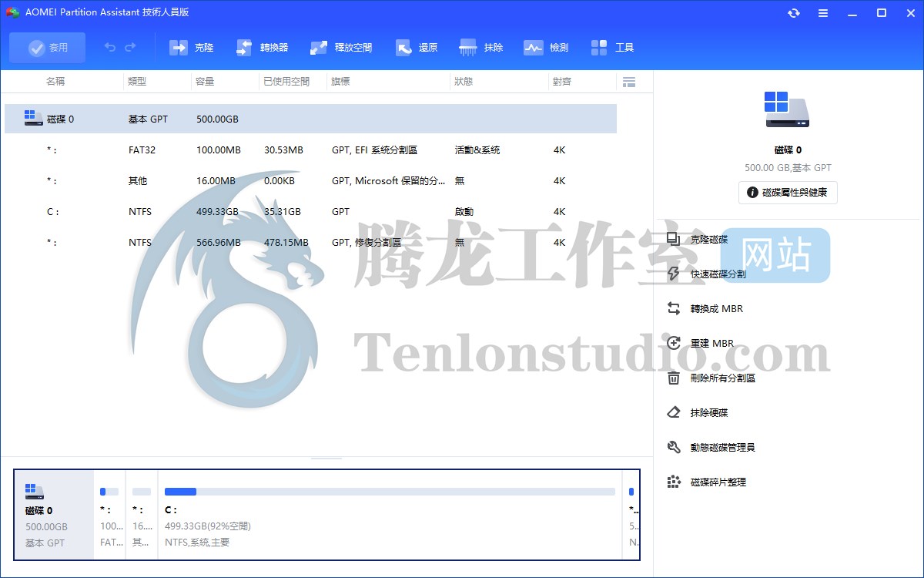Open the 釋放空間 free up space tool
924x578 pixels.
click(x=341, y=48)
